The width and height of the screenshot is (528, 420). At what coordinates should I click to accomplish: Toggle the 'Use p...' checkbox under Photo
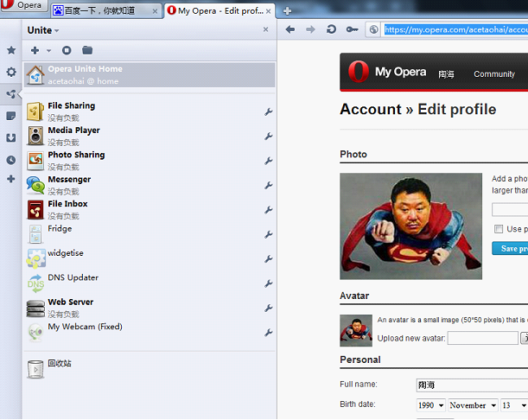coord(499,229)
